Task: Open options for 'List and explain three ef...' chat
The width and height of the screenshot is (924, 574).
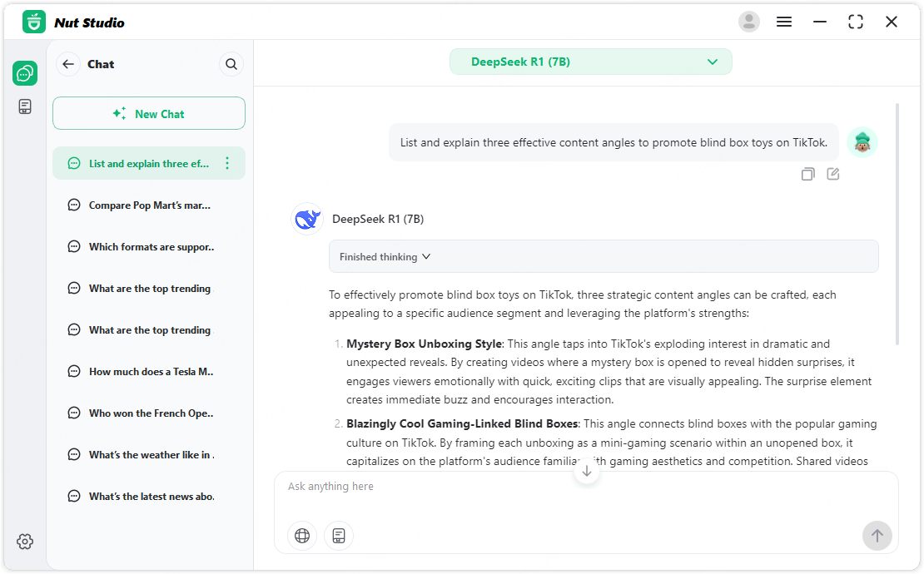Action: tap(227, 163)
